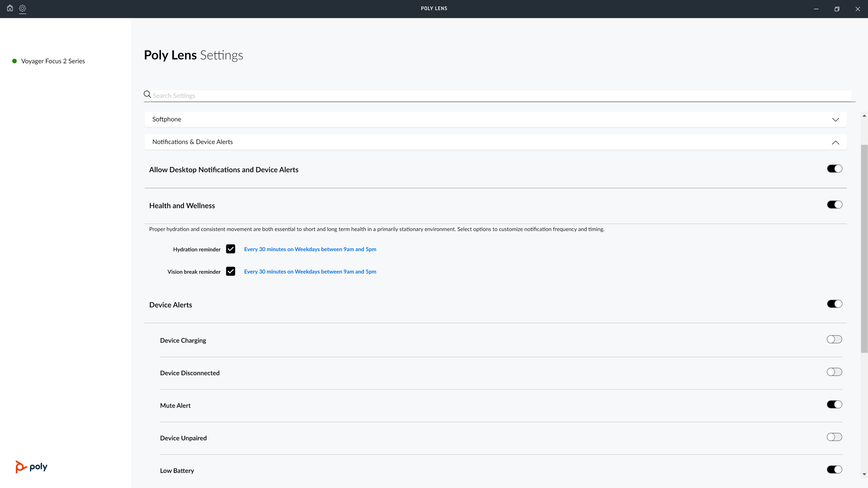The image size is (868, 488).
Task: Open the settings gear icon
Action: [x=23, y=8]
